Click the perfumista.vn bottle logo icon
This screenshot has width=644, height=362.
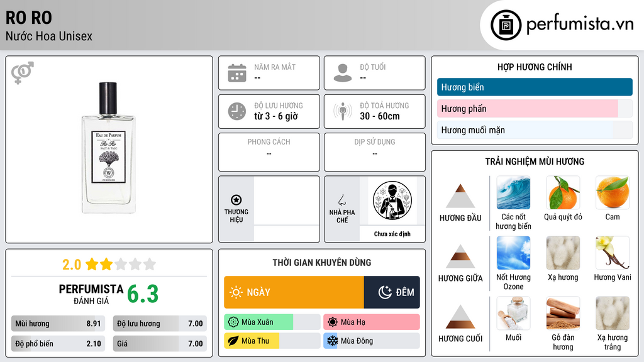click(506, 25)
